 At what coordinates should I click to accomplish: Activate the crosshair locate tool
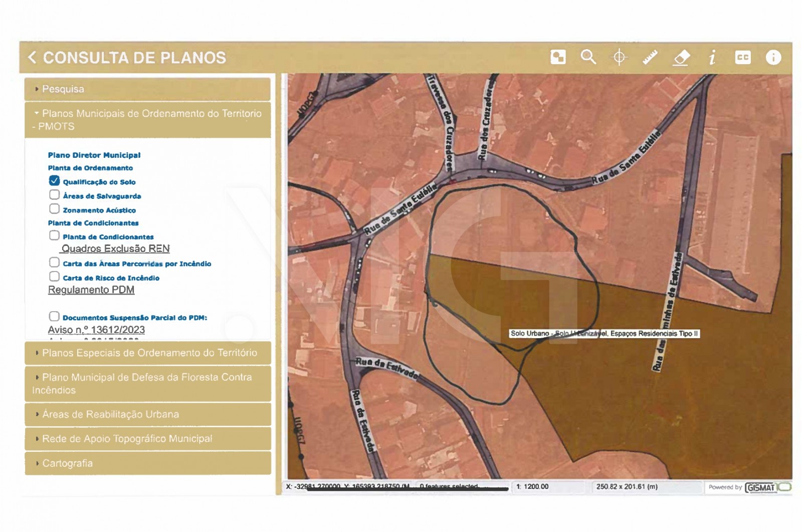point(620,58)
